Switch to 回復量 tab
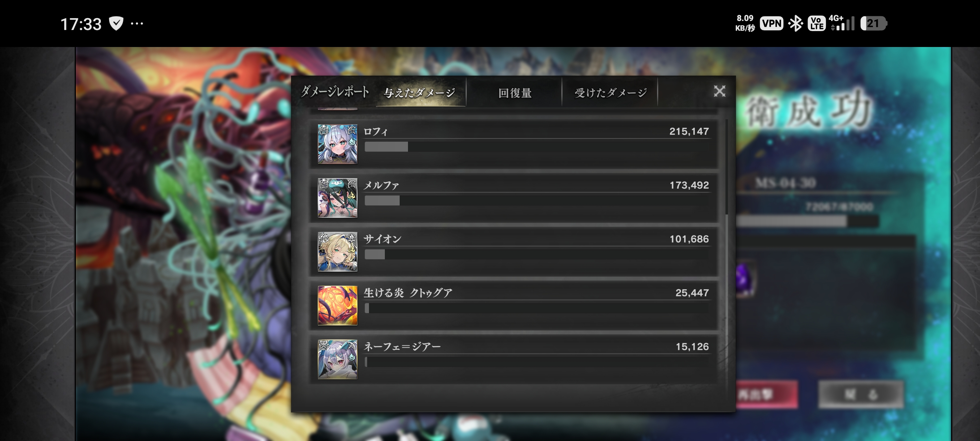Screen dimensions: 980x441 tap(514, 93)
